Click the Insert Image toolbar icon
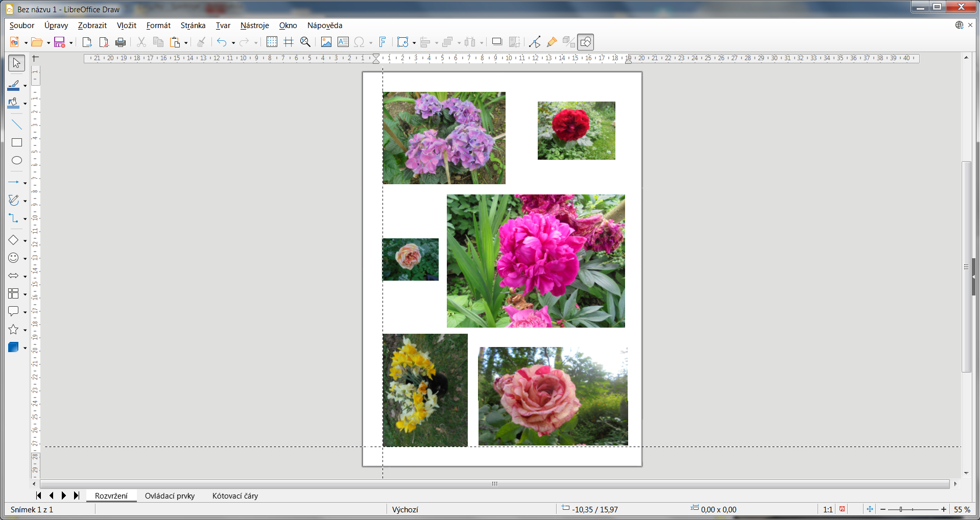Image resolution: width=980 pixels, height=520 pixels. coord(326,42)
